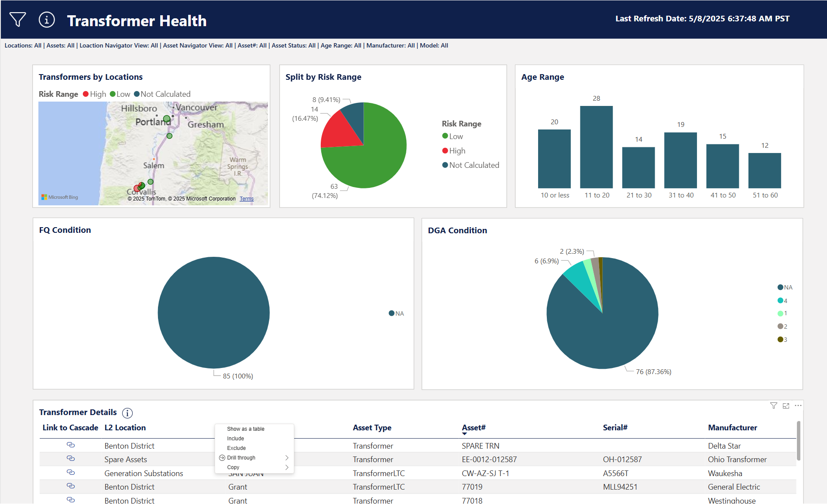This screenshot has height=504, width=827.
Task: Choose Show as a table from the context menu
Action: tap(245, 429)
